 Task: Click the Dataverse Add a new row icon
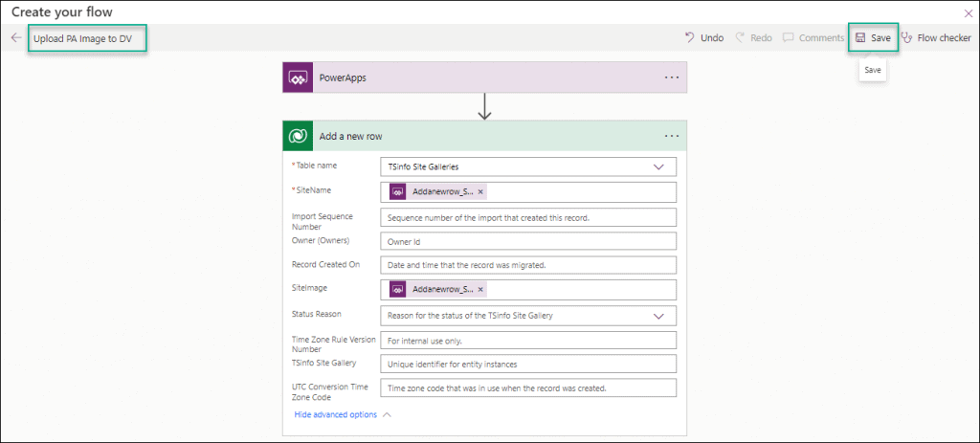tap(298, 136)
